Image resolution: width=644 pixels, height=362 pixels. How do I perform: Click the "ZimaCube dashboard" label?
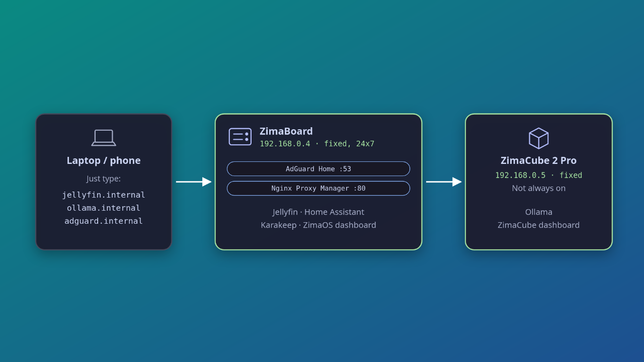[539, 225]
